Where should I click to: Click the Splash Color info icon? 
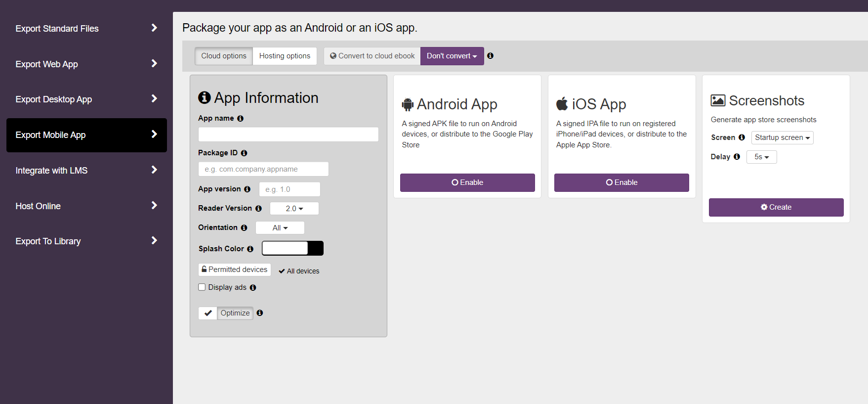(x=250, y=249)
